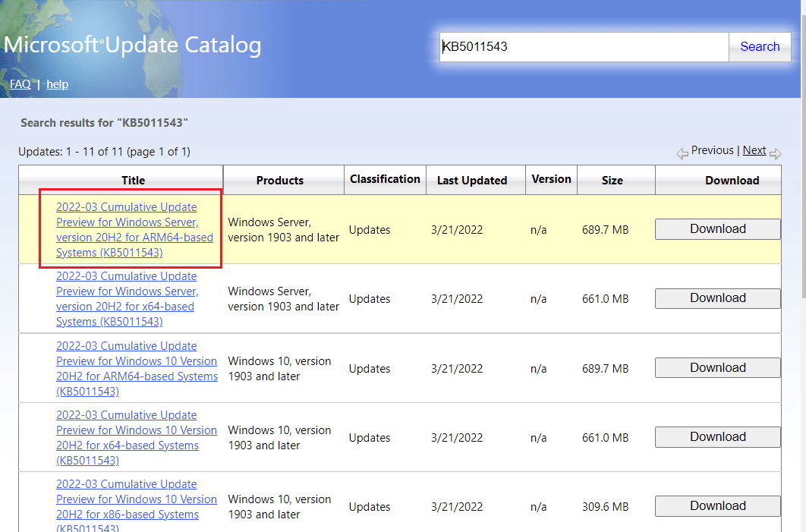Image resolution: width=806 pixels, height=532 pixels.
Task: Download Windows 10 x86 update 309.6 MB
Action: tap(718, 506)
